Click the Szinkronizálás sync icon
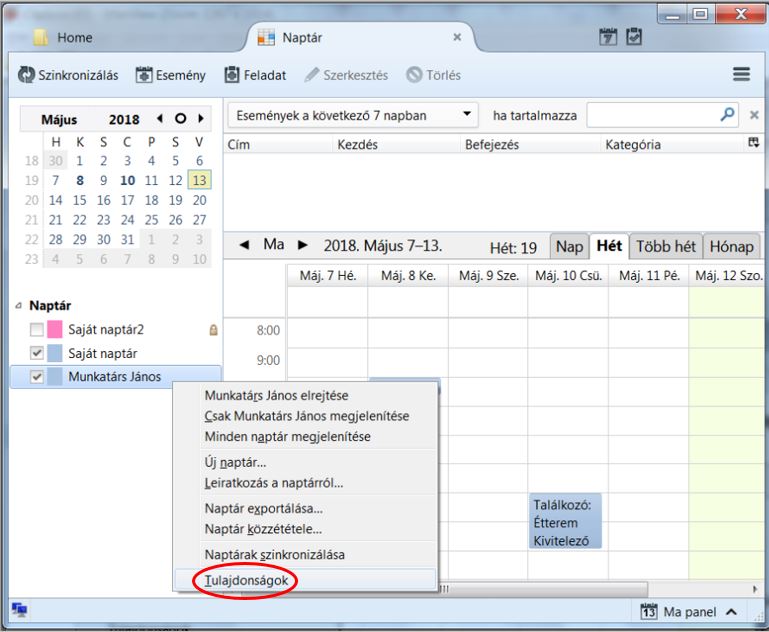The height and width of the screenshot is (632, 769). [x=27, y=75]
